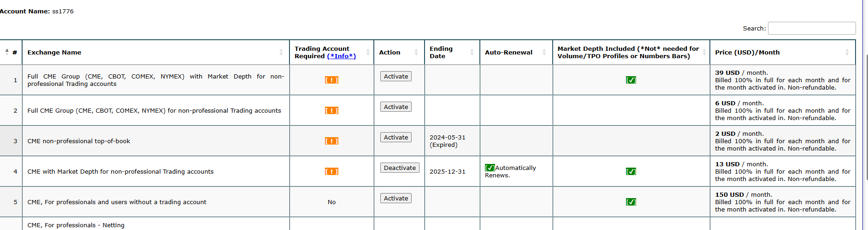Focus the Search input field
This screenshot has height=230, width=868.
coord(812,28)
